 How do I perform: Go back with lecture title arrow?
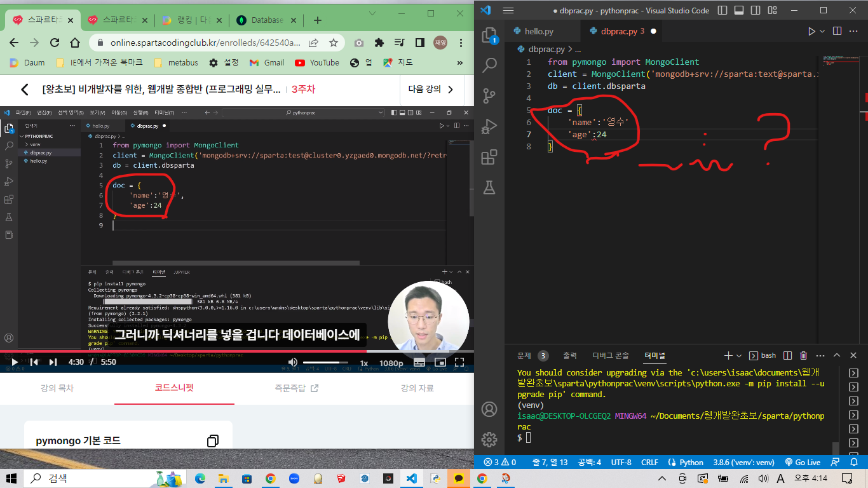[24, 90]
